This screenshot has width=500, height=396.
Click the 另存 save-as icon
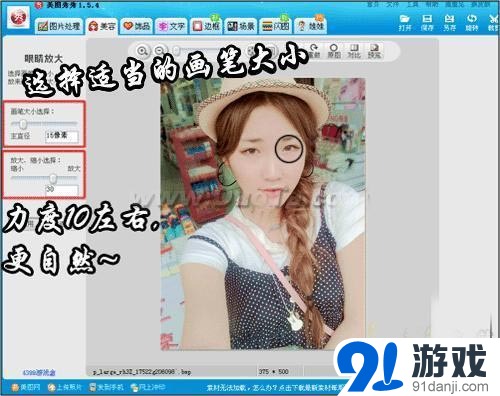click(449, 23)
